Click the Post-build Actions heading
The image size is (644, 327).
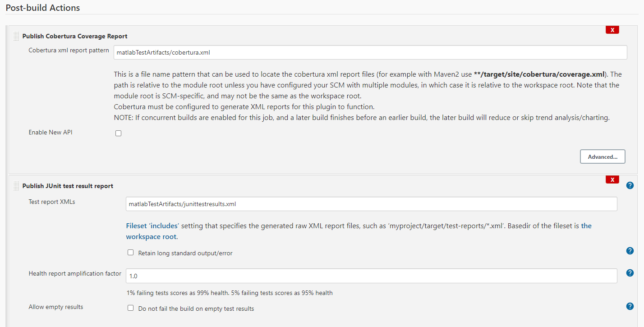tap(43, 8)
